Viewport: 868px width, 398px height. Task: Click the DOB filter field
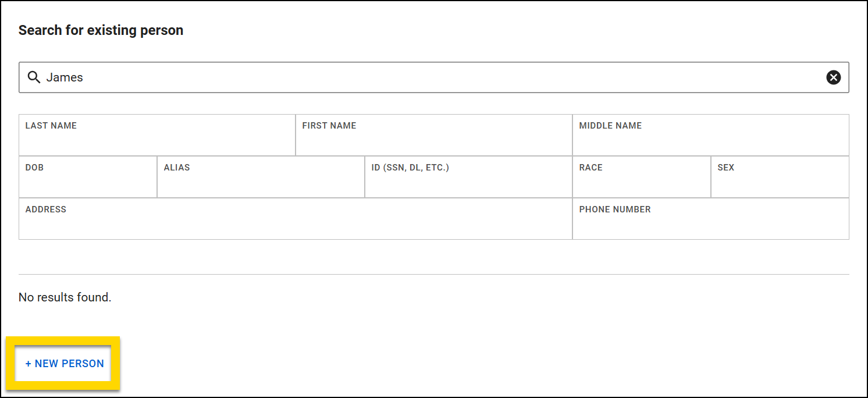coord(87,177)
